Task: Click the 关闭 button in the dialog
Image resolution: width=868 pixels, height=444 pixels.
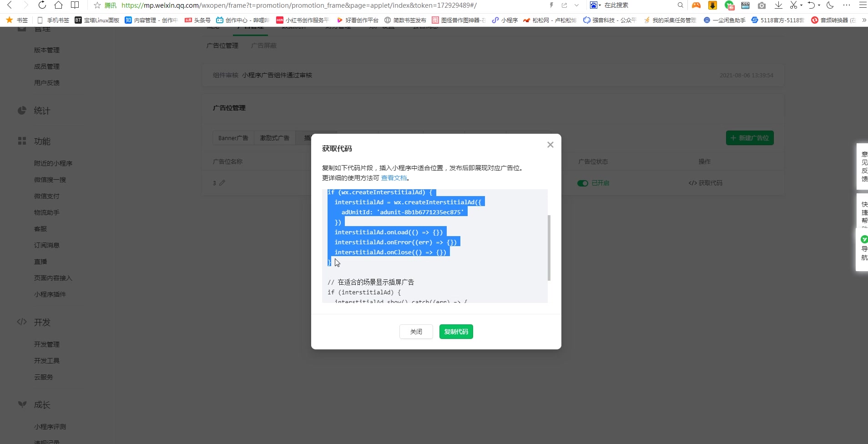Action: 416,332
